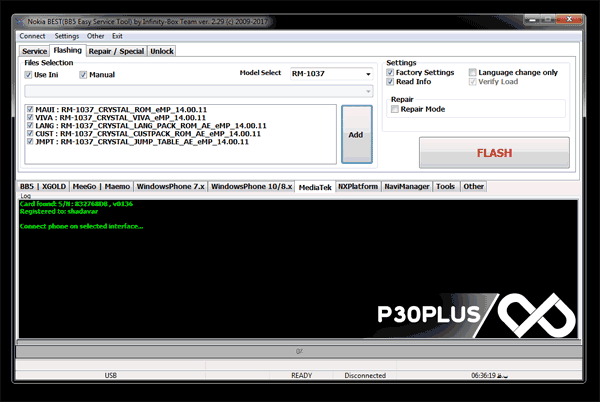Toggle Read Info checkbox
Screen dimensions: 600x402
pyautogui.click(x=390, y=82)
